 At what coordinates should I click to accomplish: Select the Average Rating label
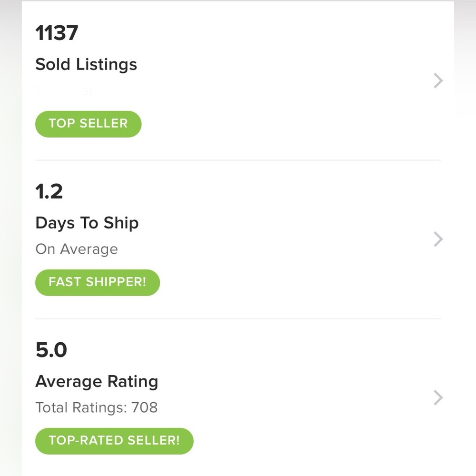coord(97,381)
